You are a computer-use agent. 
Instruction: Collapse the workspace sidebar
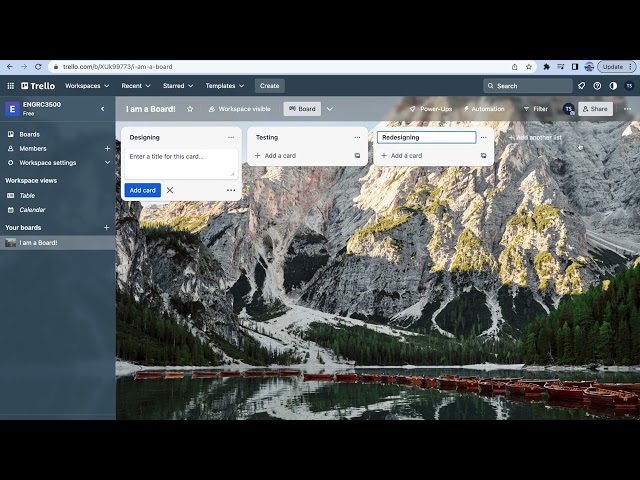click(x=103, y=109)
